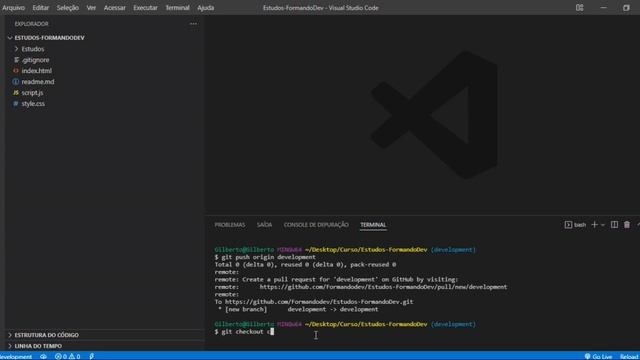Image resolution: width=640 pixels, height=360 pixels.
Task: Click 'git push origin development' command text
Action: tap(268, 257)
